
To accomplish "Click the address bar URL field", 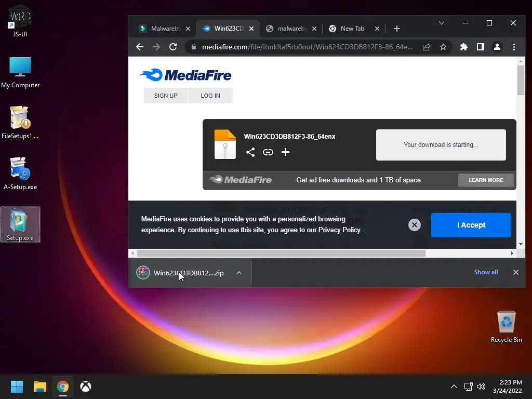I will pyautogui.click(x=307, y=47).
